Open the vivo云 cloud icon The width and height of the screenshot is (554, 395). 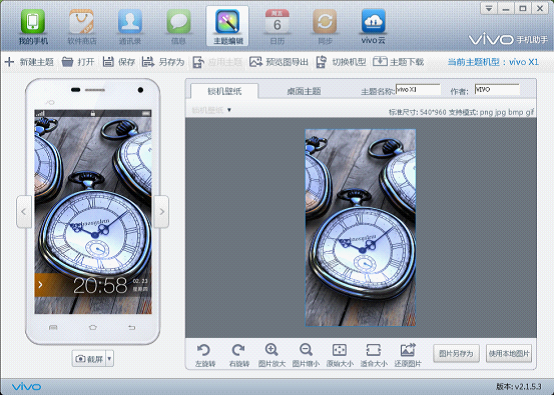[x=373, y=27]
